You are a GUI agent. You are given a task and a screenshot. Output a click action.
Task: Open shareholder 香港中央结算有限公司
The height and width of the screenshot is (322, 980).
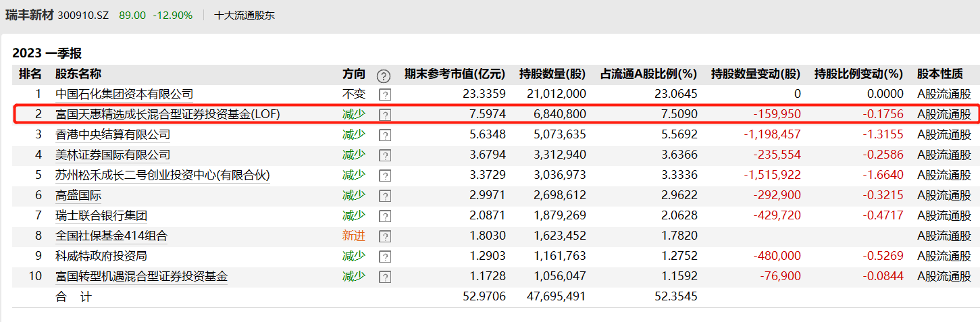point(113,134)
